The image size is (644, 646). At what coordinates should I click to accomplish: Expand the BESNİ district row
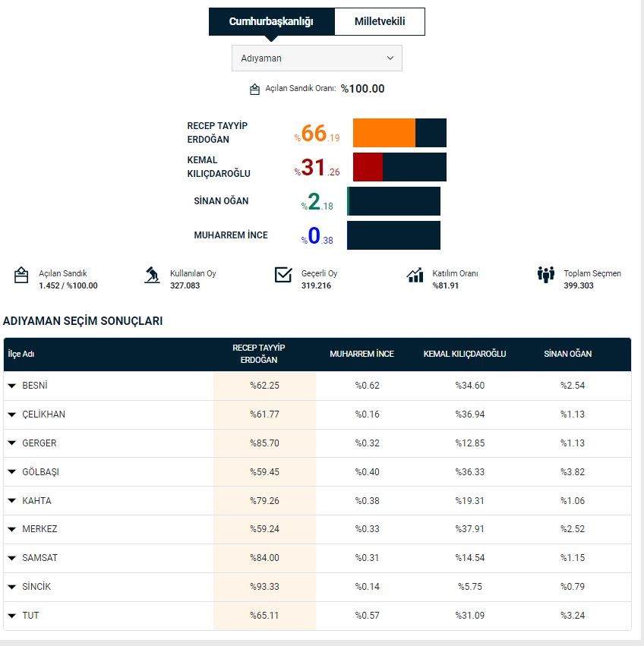12,386
